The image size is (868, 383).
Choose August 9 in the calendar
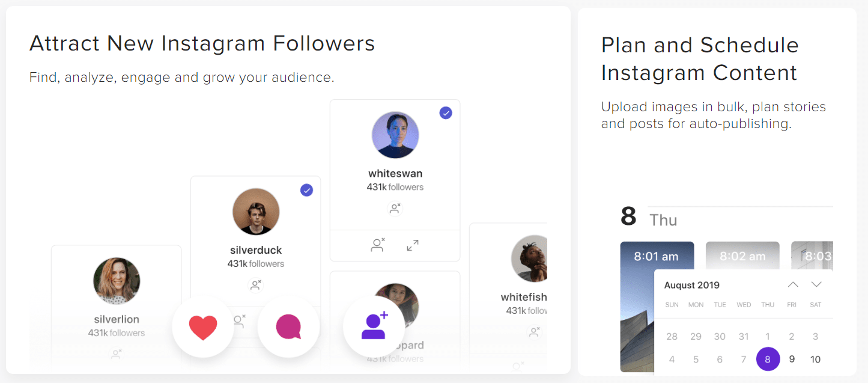[792, 359]
